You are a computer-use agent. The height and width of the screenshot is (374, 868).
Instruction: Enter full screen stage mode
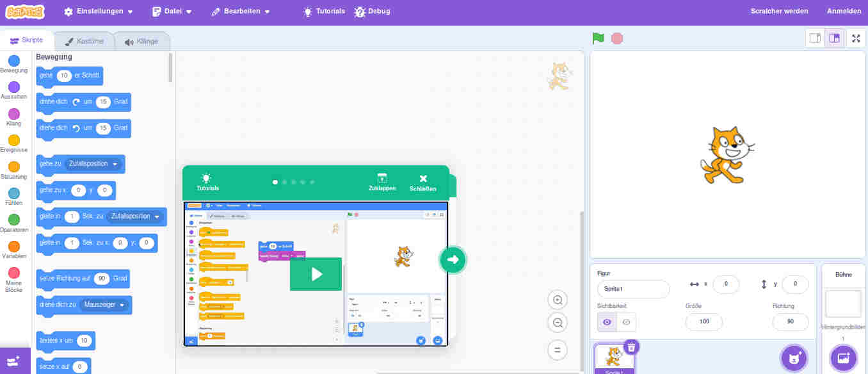[856, 38]
